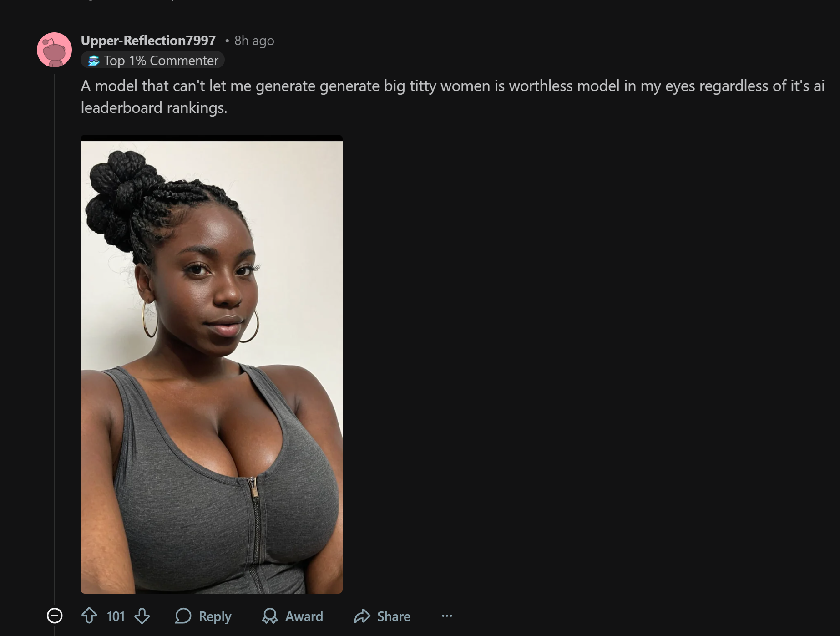This screenshot has width=840, height=636.
Task: Click the Award ribbon icon
Action: tap(269, 616)
